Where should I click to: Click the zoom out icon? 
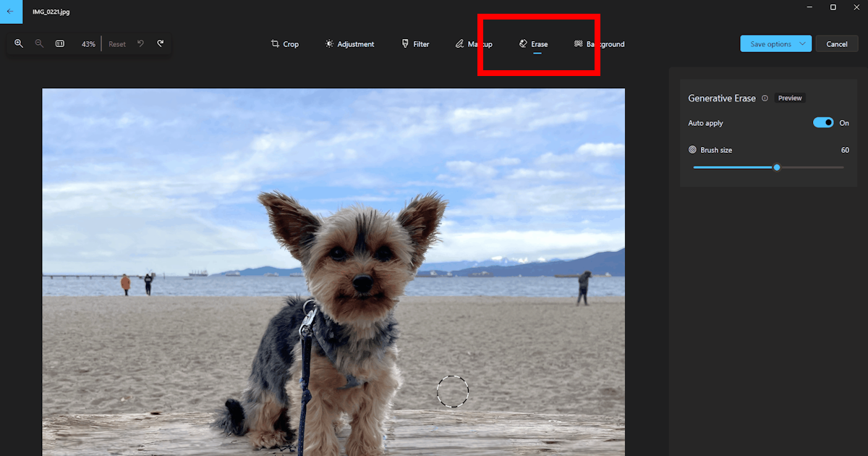pos(39,43)
